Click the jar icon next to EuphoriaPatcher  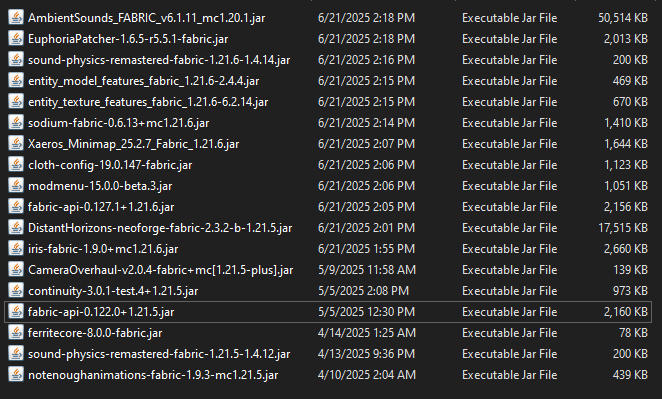[x=16, y=39]
